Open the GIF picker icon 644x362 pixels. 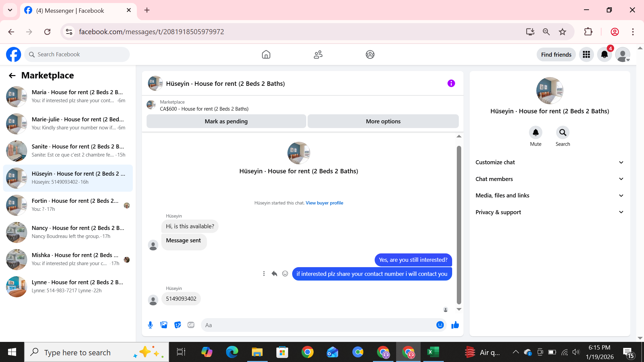191,325
